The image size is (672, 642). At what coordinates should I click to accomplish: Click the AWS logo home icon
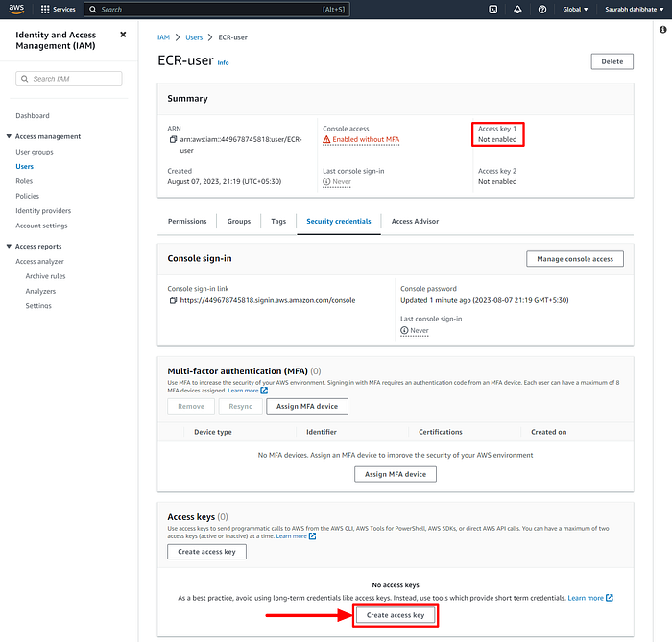(x=16, y=9)
